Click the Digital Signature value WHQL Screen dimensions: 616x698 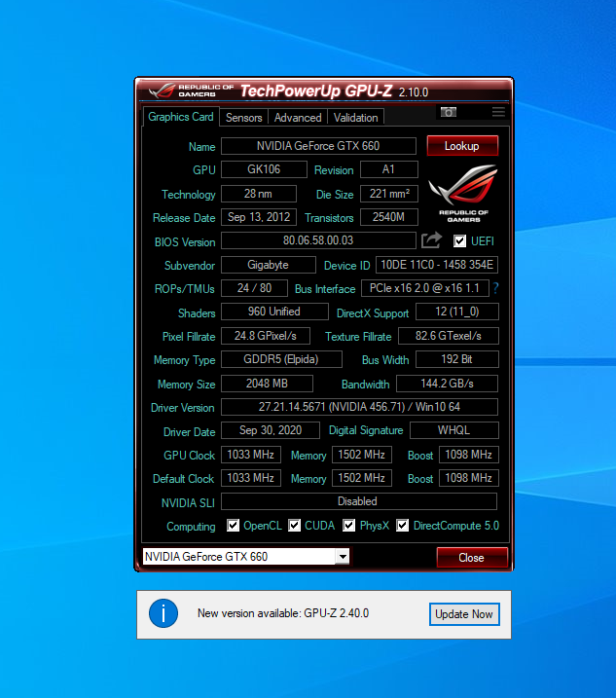(x=454, y=430)
